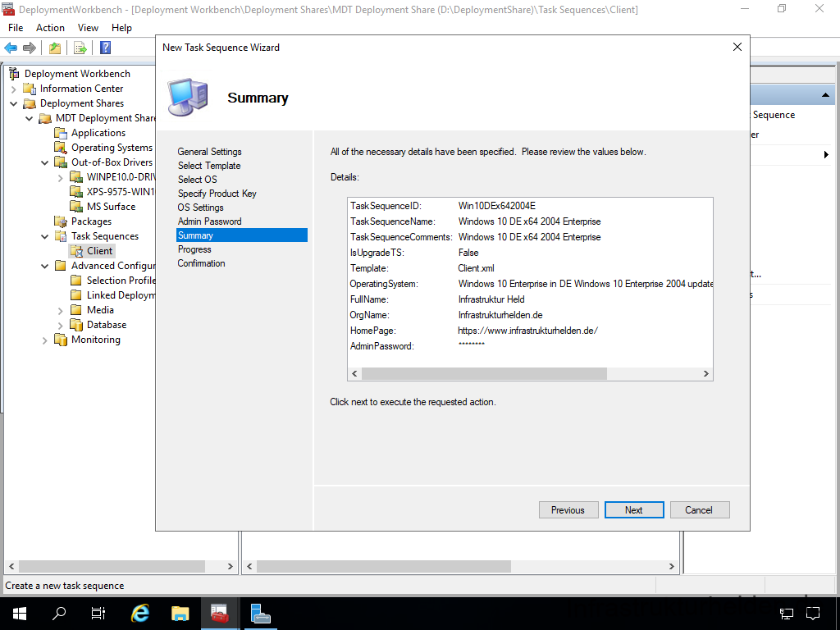
Task: Click the Deployment Shares folder icon
Action: [x=30, y=103]
